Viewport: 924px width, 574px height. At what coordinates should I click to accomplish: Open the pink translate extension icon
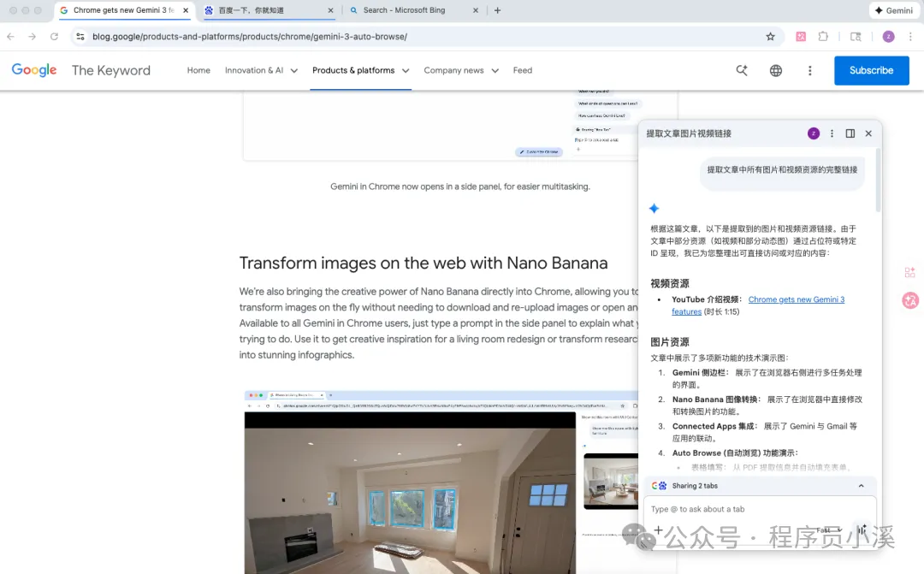coord(801,37)
